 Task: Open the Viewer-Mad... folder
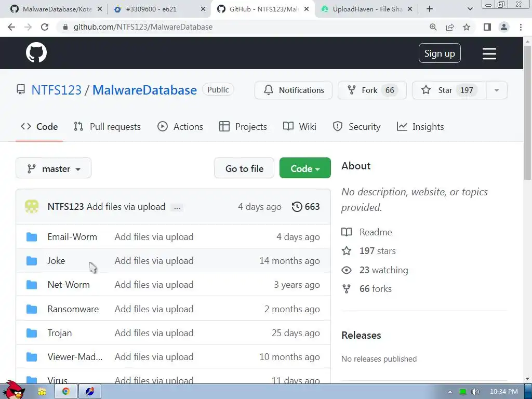(75, 357)
